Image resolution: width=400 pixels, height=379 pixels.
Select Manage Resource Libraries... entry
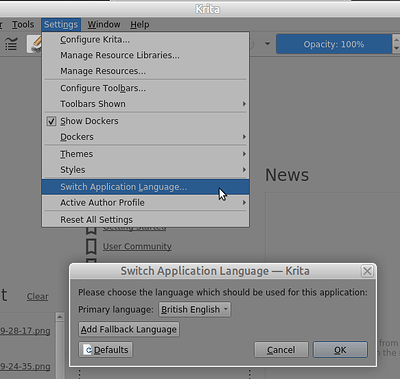(146, 55)
